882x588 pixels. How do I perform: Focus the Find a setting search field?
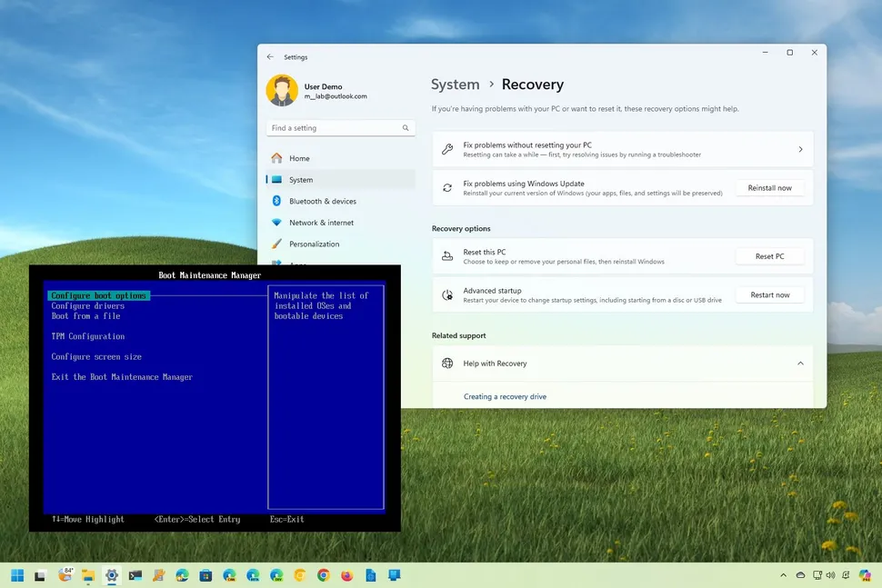341,128
